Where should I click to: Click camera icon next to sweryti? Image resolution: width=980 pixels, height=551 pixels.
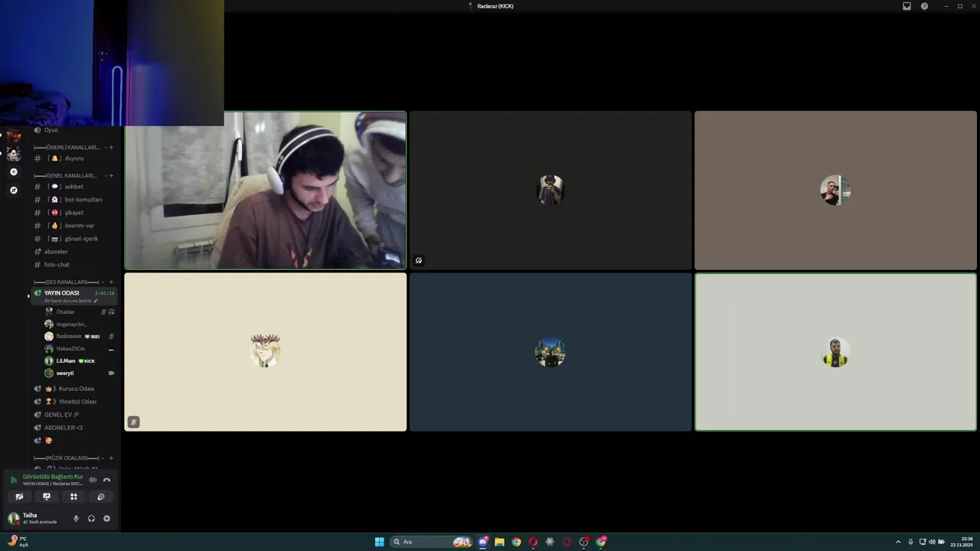tap(111, 373)
